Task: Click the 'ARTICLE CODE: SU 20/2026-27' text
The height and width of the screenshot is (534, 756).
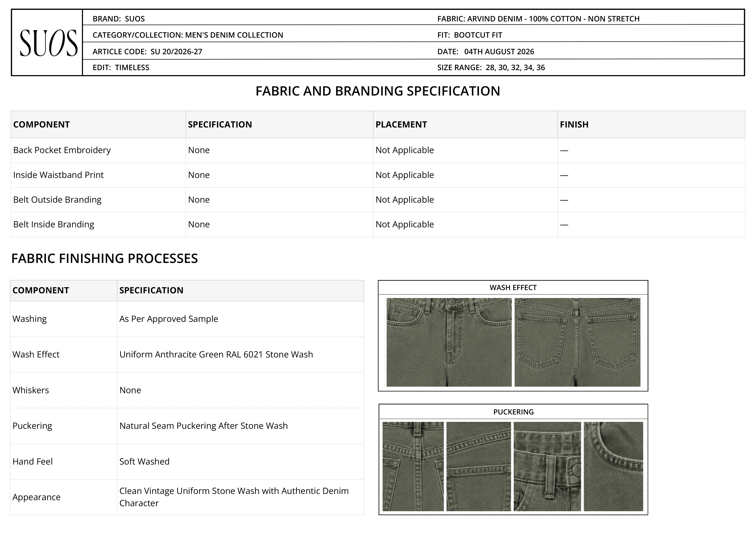Action: pos(147,52)
